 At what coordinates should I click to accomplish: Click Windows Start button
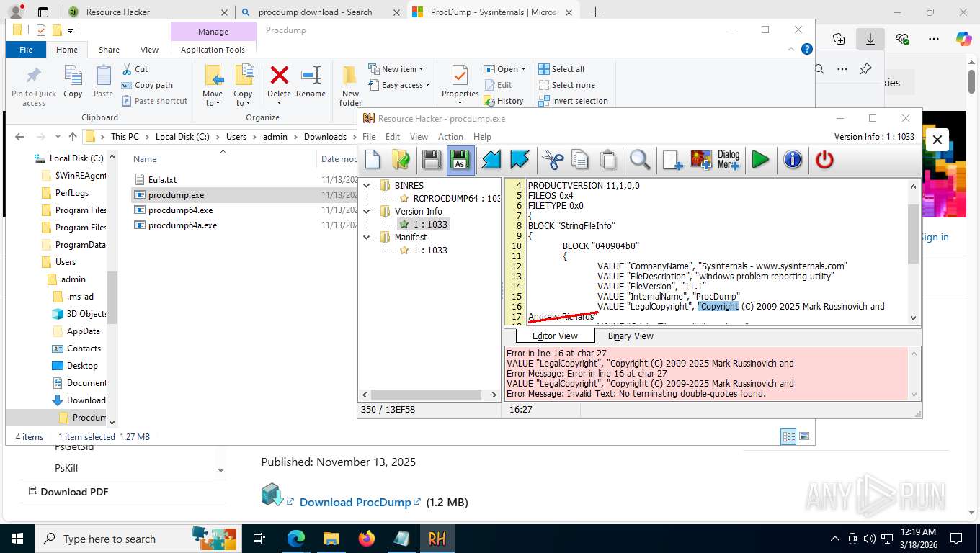pos(17,539)
